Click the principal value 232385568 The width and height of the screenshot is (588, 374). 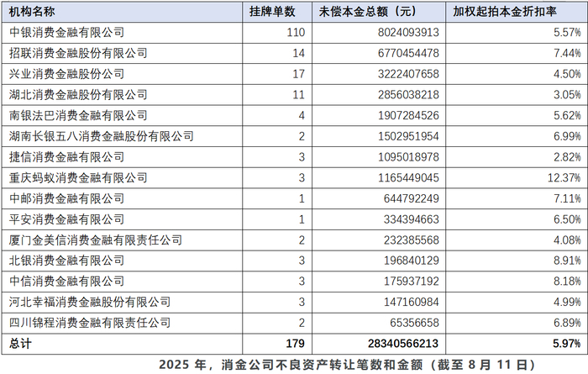pos(412,240)
